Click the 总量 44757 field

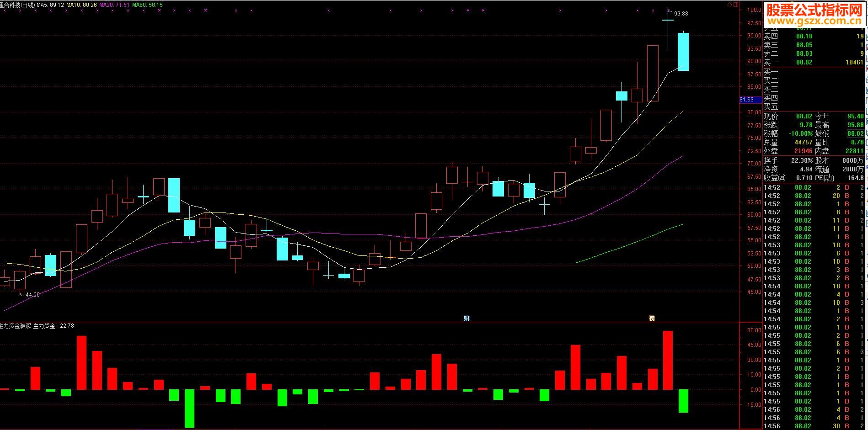(788, 143)
